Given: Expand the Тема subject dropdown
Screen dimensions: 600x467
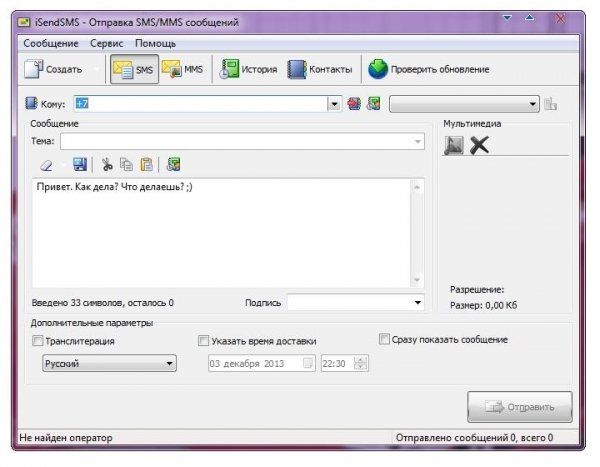Looking at the screenshot, I should (x=417, y=142).
